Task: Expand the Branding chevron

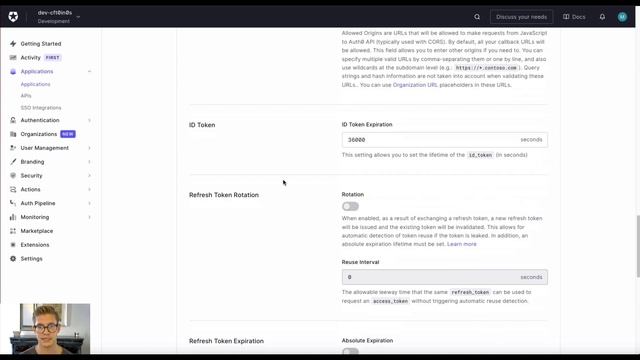Action: [89, 162]
